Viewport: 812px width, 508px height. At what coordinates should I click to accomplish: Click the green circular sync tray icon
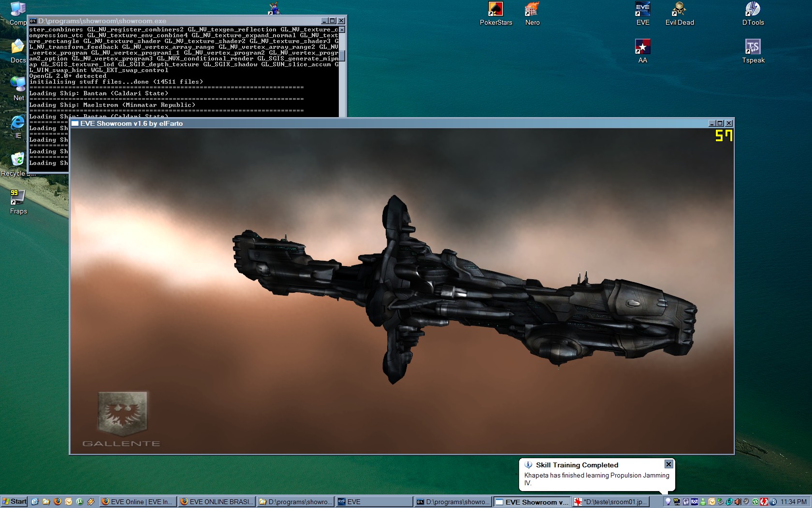tap(755, 502)
